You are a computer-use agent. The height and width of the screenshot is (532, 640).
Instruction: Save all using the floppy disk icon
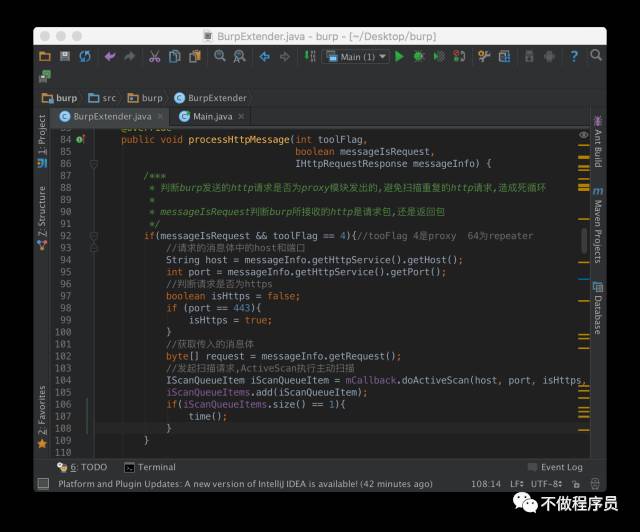pos(65,56)
